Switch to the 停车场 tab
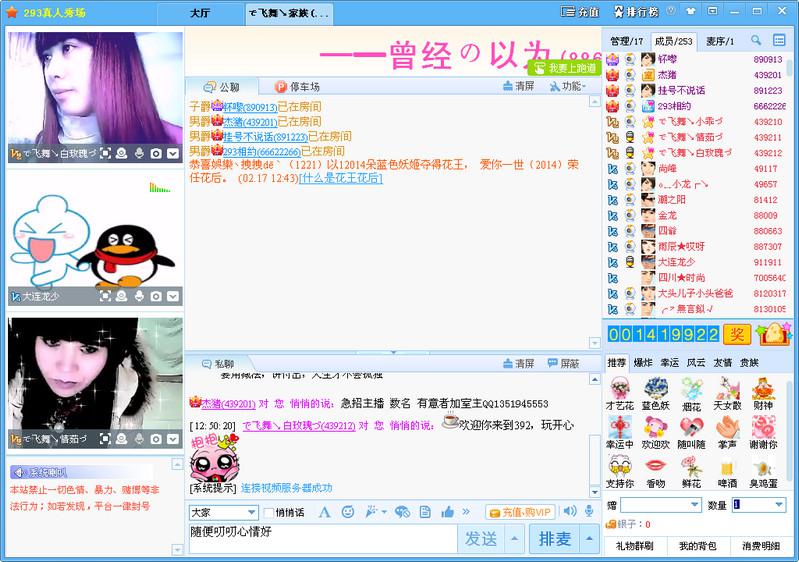The image size is (799, 562). click(298, 87)
